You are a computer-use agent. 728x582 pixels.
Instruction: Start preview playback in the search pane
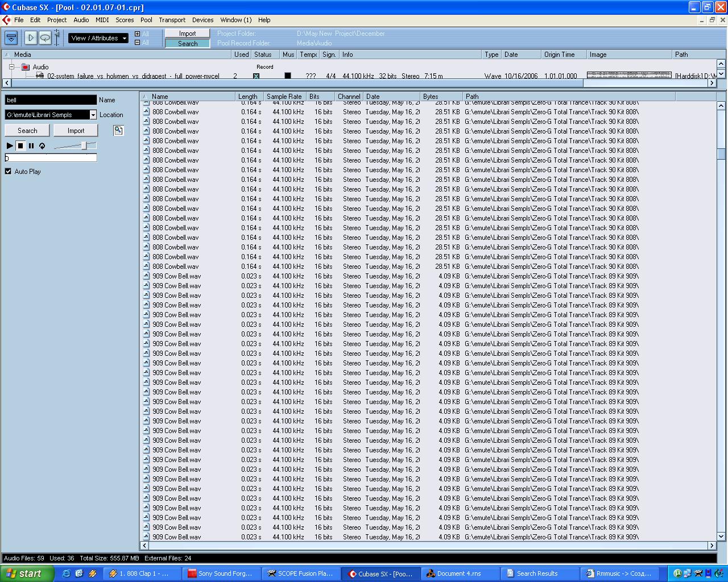tap(10, 145)
